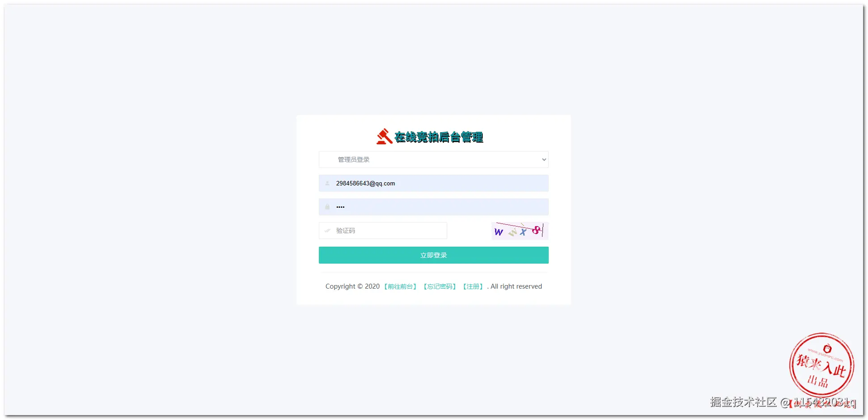
Task: Open the 管理员登录 role dropdown
Action: [x=433, y=160]
